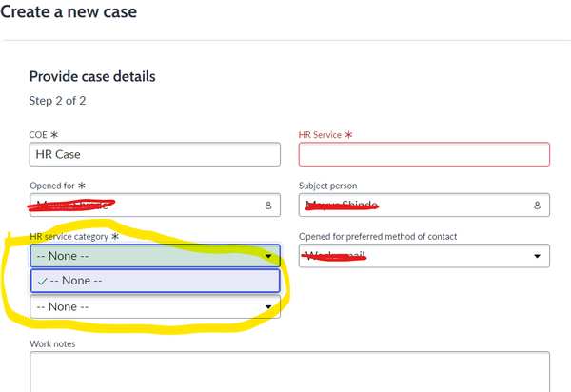Screen dimensions: 571x392
Task: Click the red HR Service label
Action: pos(320,135)
